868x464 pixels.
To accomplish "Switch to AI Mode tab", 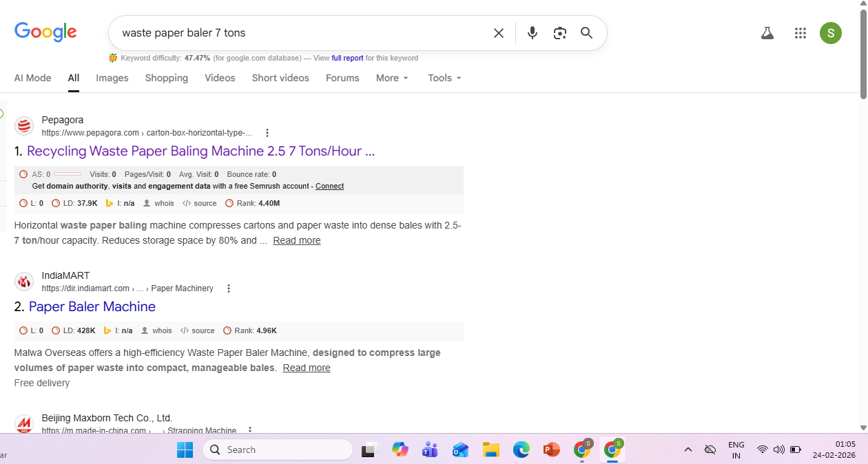I will pyautogui.click(x=33, y=78).
